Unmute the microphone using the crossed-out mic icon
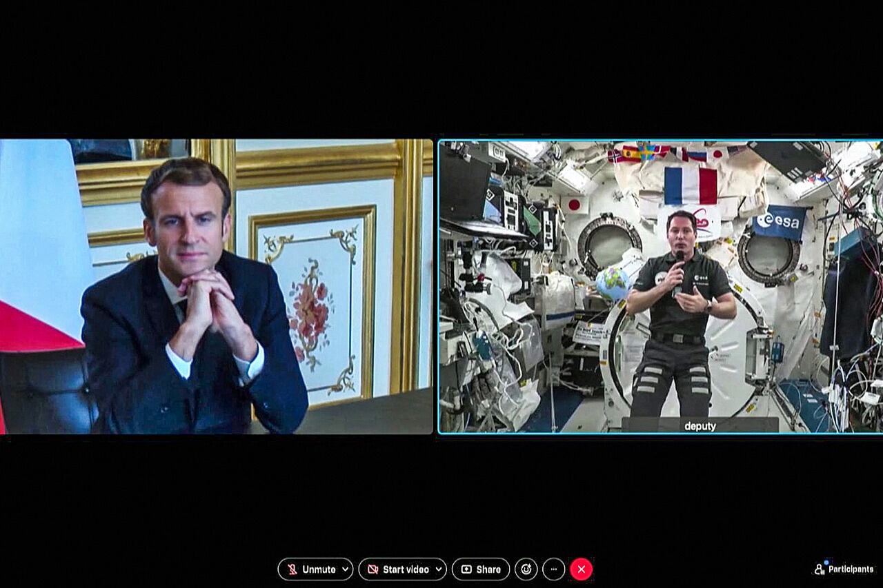Viewport: 883px width, 588px height. point(292,569)
